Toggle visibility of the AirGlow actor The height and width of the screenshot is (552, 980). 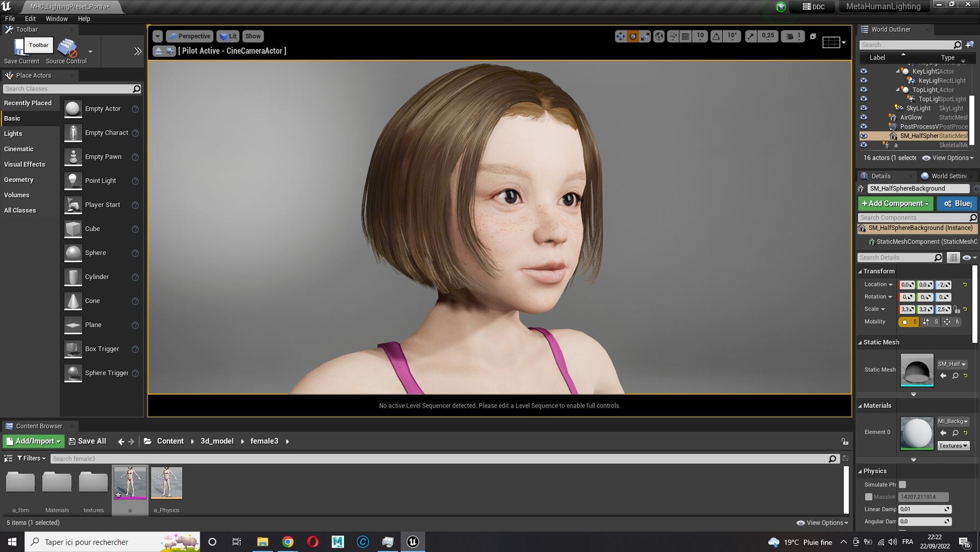(x=864, y=117)
